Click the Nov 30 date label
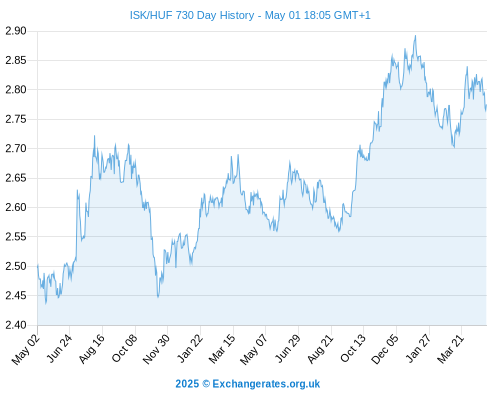 (156, 349)
